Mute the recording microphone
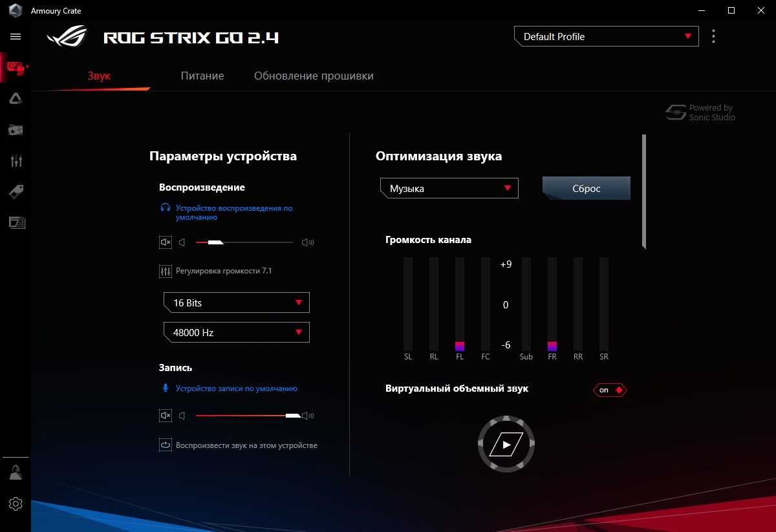The width and height of the screenshot is (776, 532). pos(166,416)
